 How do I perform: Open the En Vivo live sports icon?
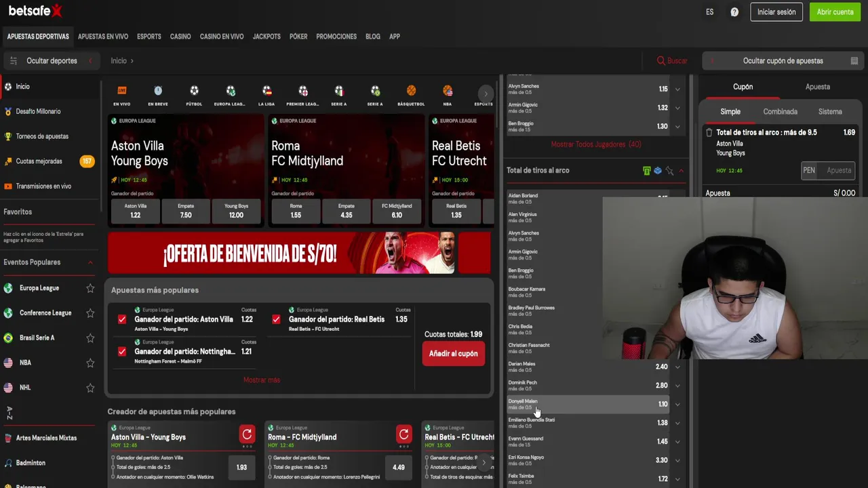[122, 91]
